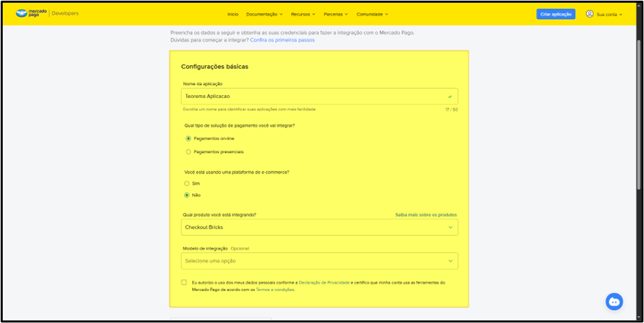Click the green checkmark in the name field
This screenshot has height=323, width=644.
click(450, 97)
